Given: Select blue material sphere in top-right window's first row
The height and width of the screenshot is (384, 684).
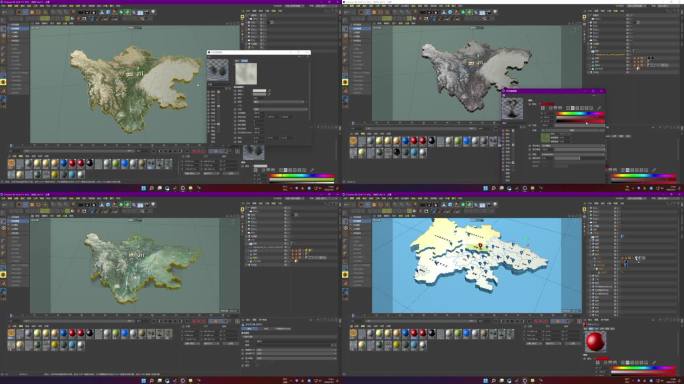Looking at the screenshot, I should [x=405, y=141].
